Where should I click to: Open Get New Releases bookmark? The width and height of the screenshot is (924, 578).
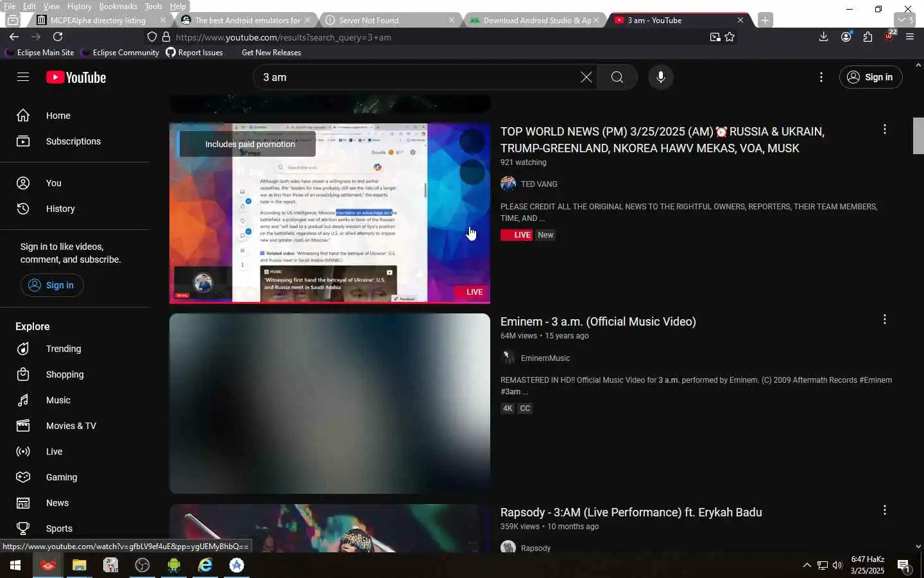(x=271, y=53)
